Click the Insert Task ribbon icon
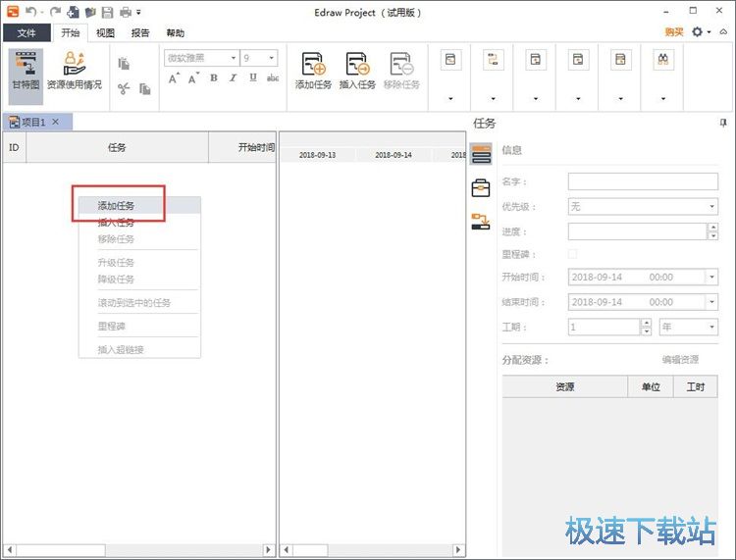Image resolution: width=736 pixels, height=560 pixels. point(356,71)
